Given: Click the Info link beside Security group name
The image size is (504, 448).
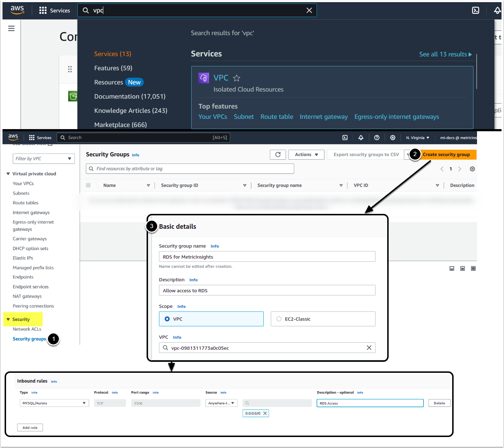Looking at the screenshot, I should [x=215, y=246].
